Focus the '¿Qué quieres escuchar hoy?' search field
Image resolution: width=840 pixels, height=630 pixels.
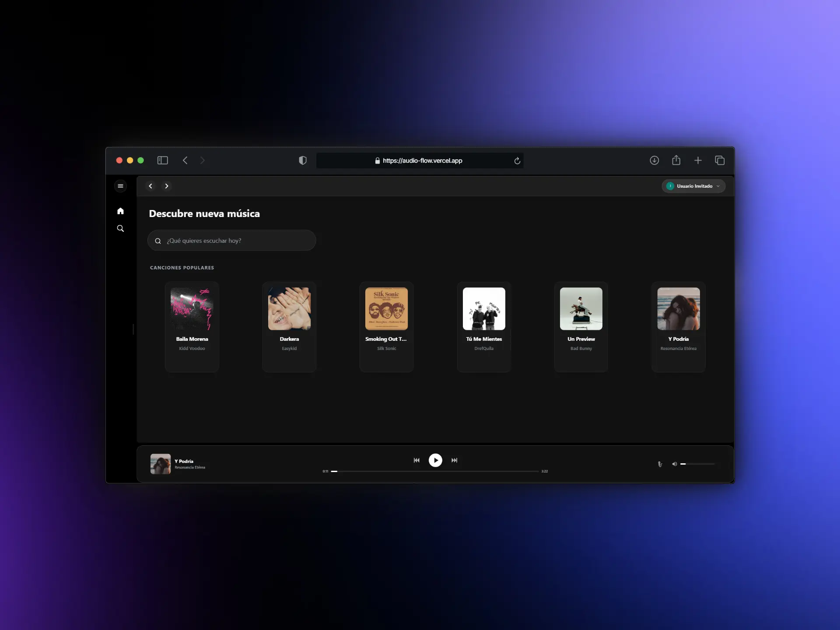(x=231, y=240)
